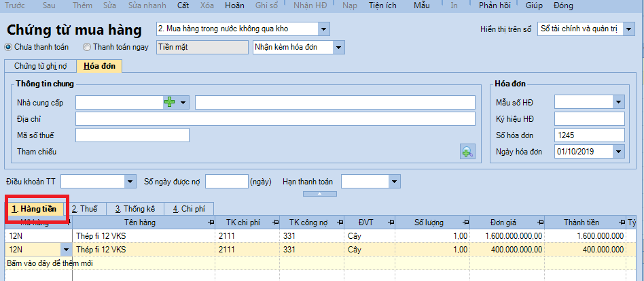Click pin icon on ĐVT column
Viewport: 644px width, 281px height.
pyautogui.click(x=391, y=222)
